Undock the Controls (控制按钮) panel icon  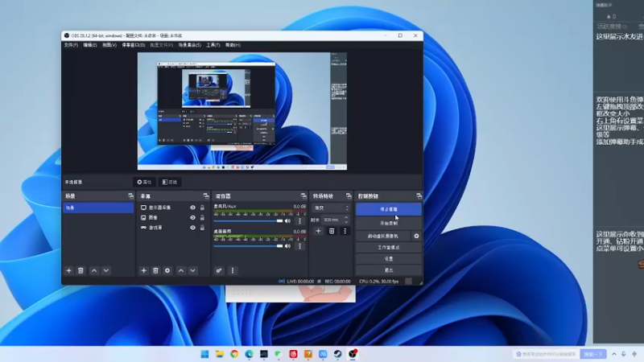(x=419, y=196)
